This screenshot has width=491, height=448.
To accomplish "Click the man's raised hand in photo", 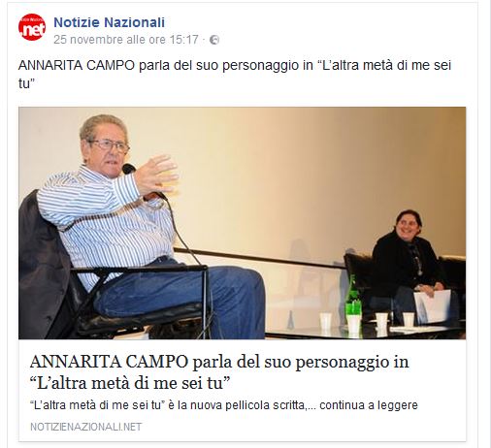I will coord(155,175).
